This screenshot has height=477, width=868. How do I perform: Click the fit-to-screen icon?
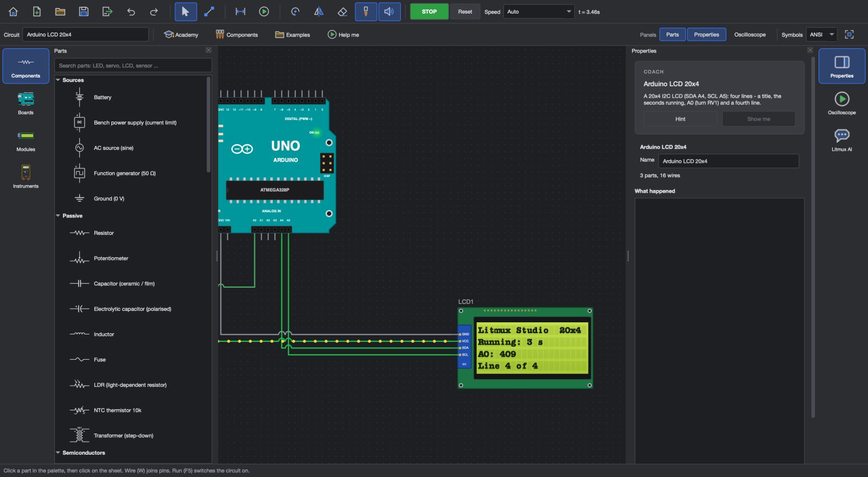(x=850, y=34)
